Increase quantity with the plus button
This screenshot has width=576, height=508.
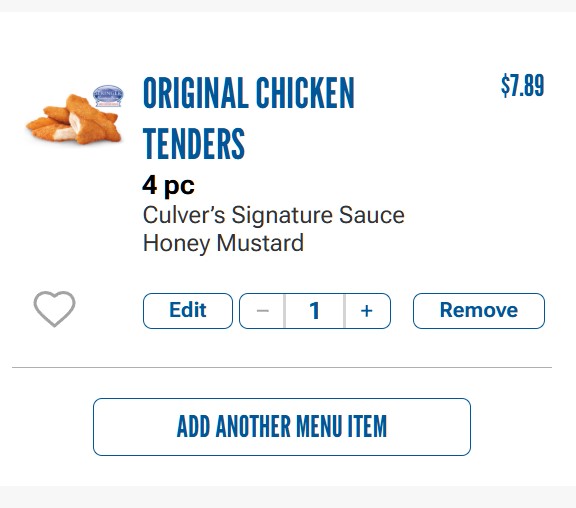367,311
